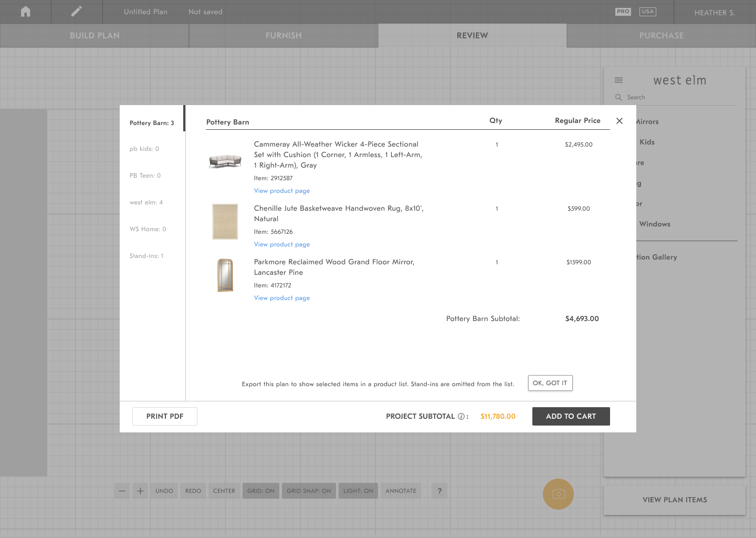The image size is (756, 538).
Task: Switch to BUILD PLAN tab
Action: coord(94,35)
